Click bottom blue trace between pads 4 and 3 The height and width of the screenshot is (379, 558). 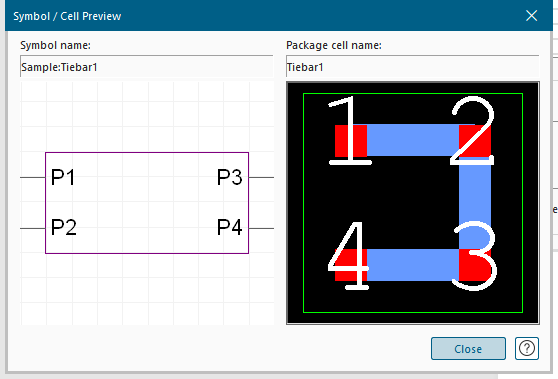tap(413, 265)
